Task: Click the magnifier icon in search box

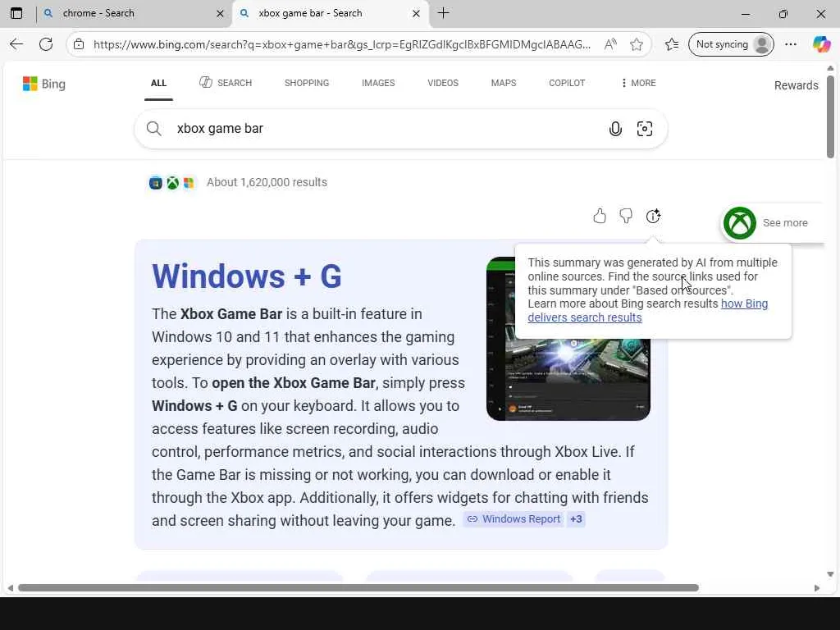Action: pos(153,129)
